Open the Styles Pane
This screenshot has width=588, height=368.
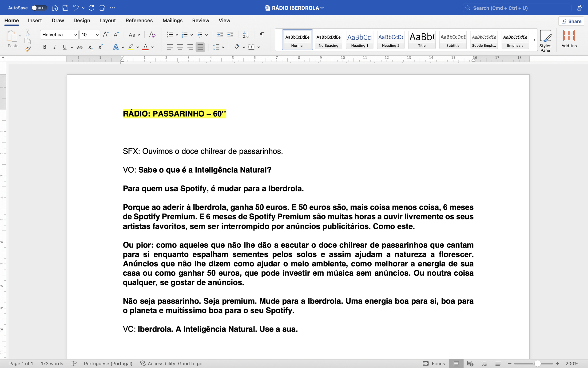545,41
